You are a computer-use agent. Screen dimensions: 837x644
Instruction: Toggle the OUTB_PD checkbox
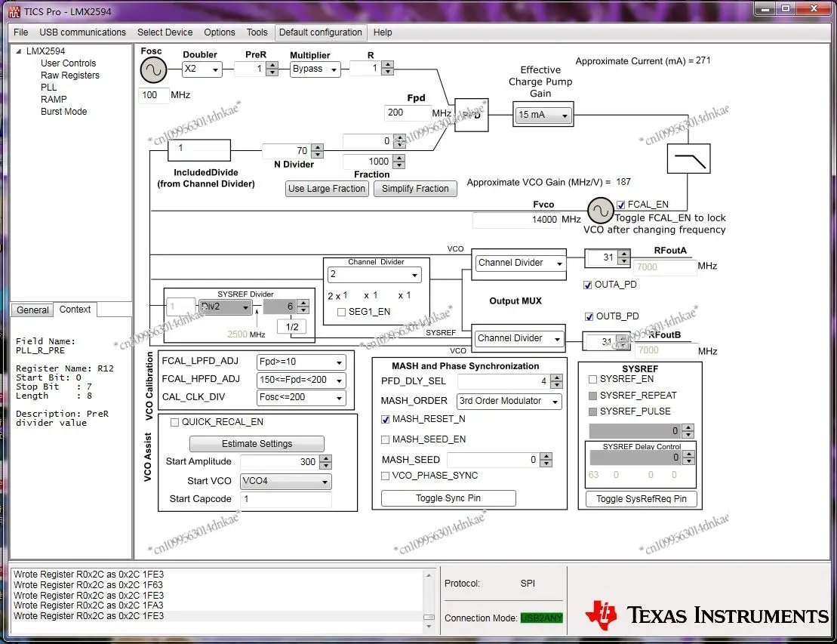click(x=589, y=316)
